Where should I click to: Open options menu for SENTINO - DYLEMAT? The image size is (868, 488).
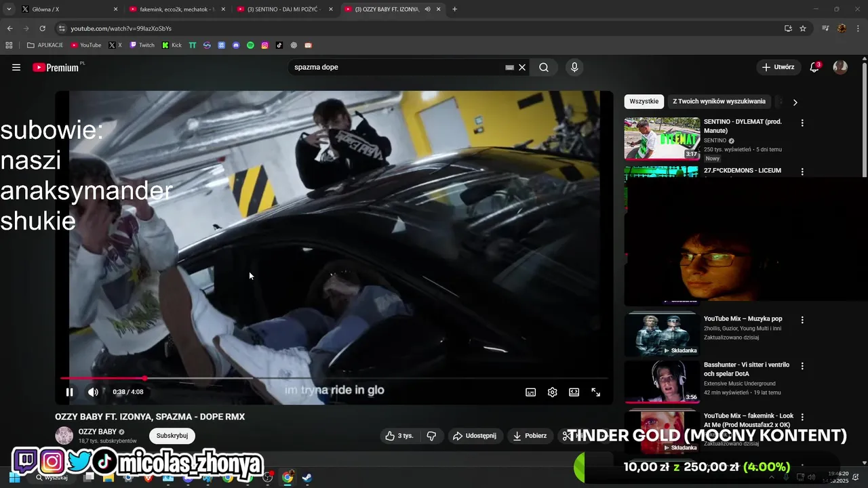[x=802, y=123]
